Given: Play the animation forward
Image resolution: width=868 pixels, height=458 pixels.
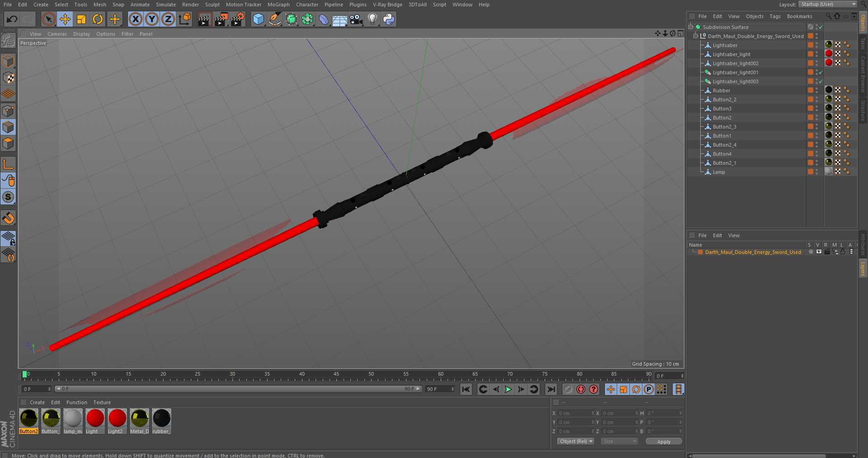Looking at the screenshot, I should 508,389.
